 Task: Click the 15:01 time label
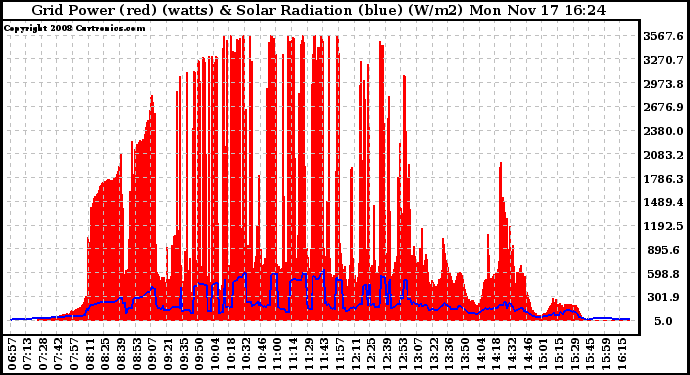point(543,353)
